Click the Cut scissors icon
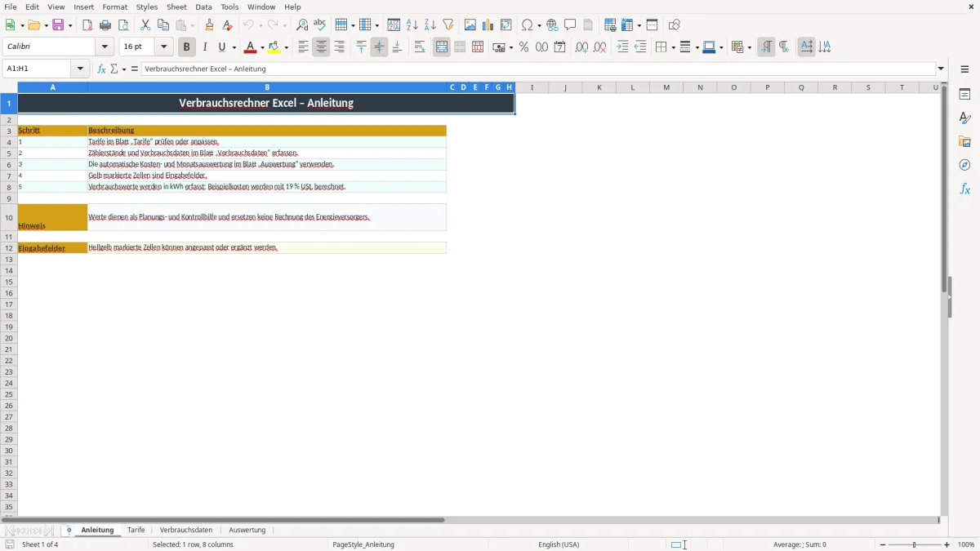 point(145,25)
